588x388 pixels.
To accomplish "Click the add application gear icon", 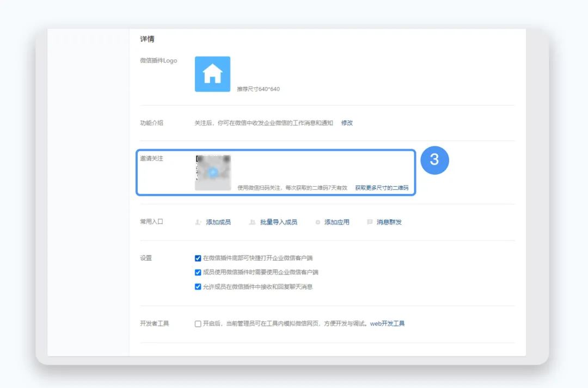I will (x=317, y=223).
